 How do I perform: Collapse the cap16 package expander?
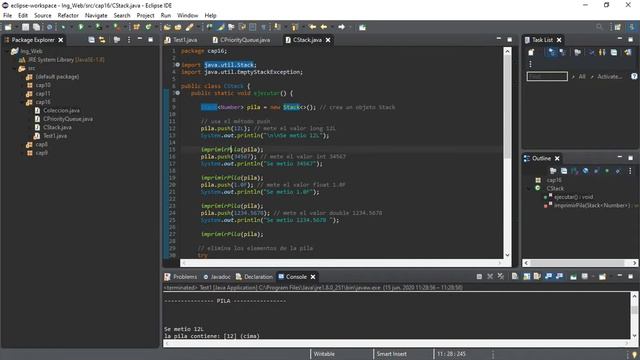click(x=23, y=102)
